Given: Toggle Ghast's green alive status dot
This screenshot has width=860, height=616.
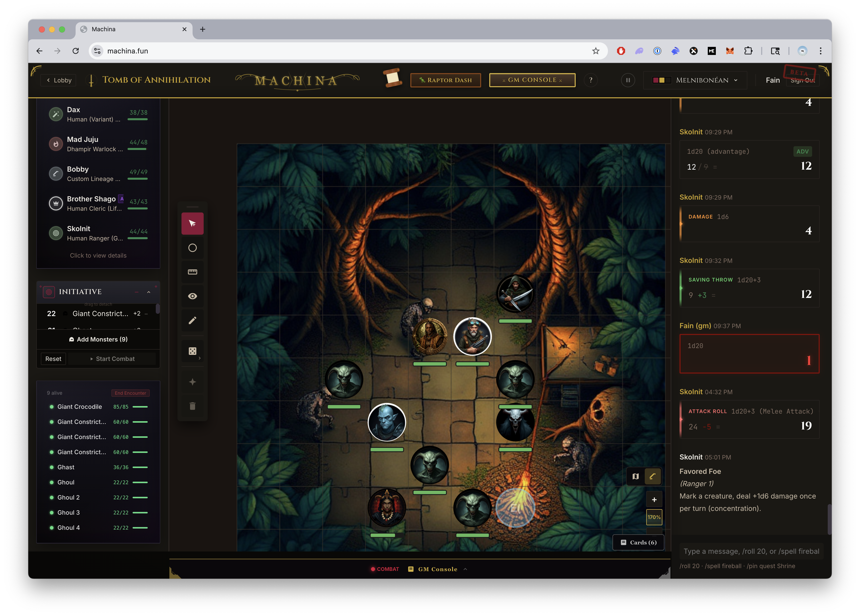Looking at the screenshot, I should click(51, 467).
